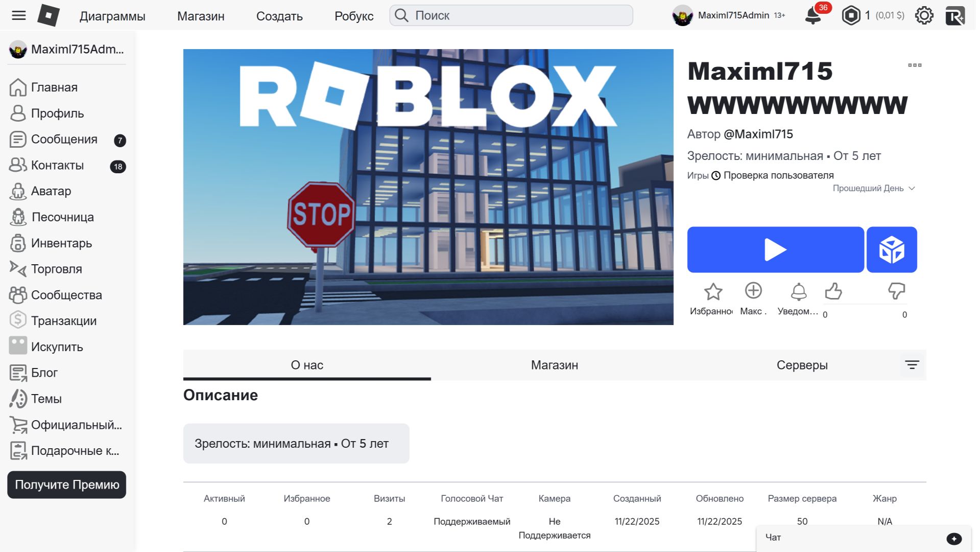Click the Инвентарь backpack icon
Image resolution: width=980 pixels, height=552 pixels.
point(18,243)
